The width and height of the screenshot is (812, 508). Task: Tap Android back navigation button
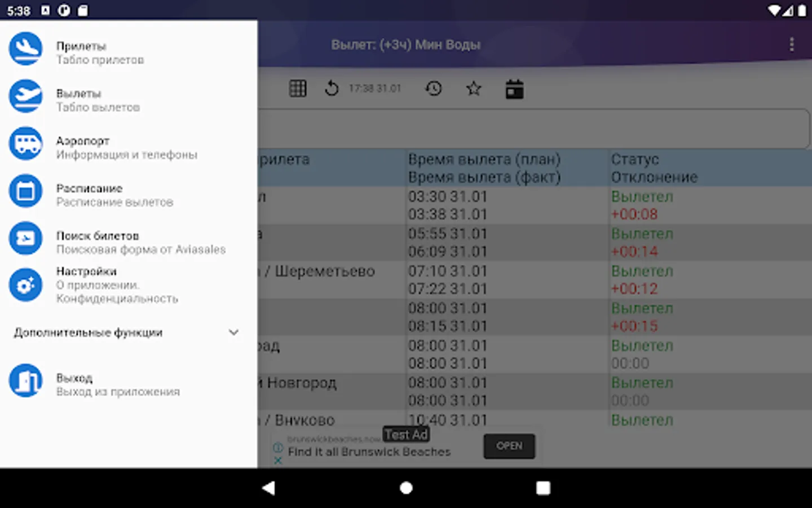click(268, 488)
